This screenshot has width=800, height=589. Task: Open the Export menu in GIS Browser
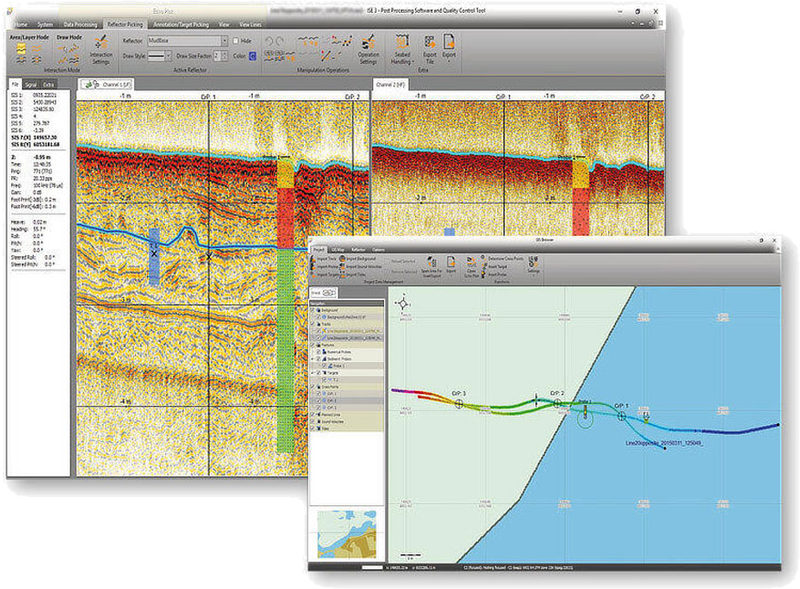click(451, 265)
